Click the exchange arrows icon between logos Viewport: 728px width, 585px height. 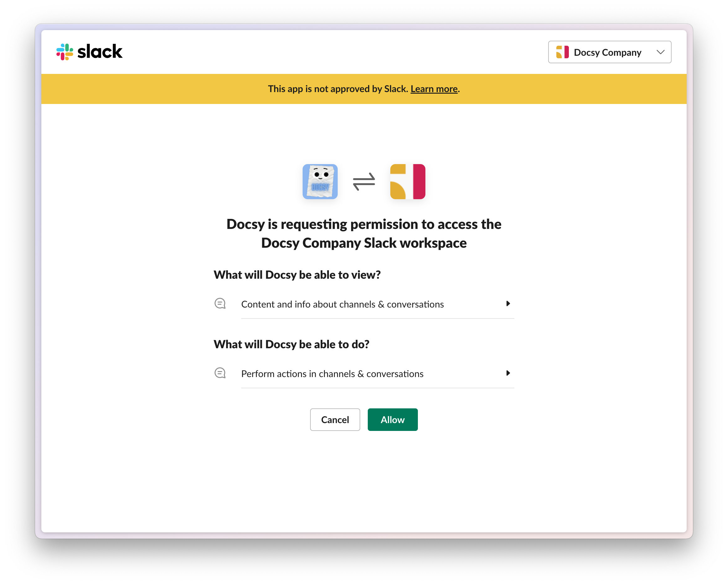(364, 182)
